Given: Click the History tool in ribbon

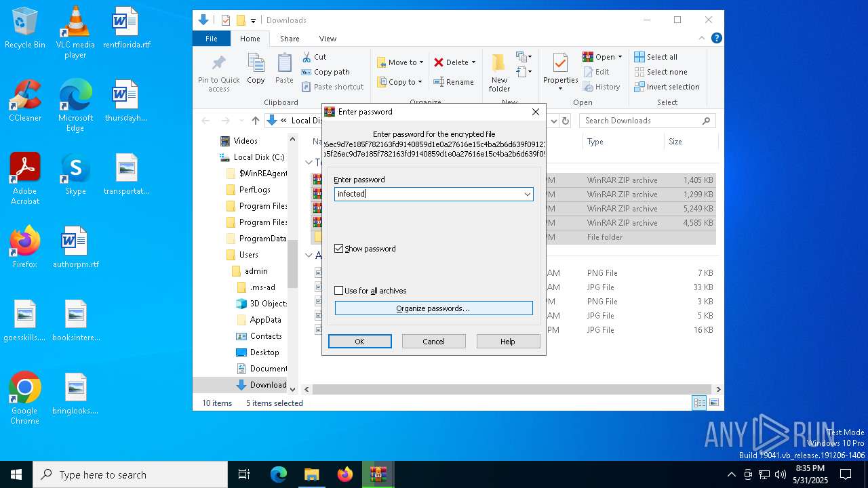Looking at the screenshot, I should (x=601, y=87).
